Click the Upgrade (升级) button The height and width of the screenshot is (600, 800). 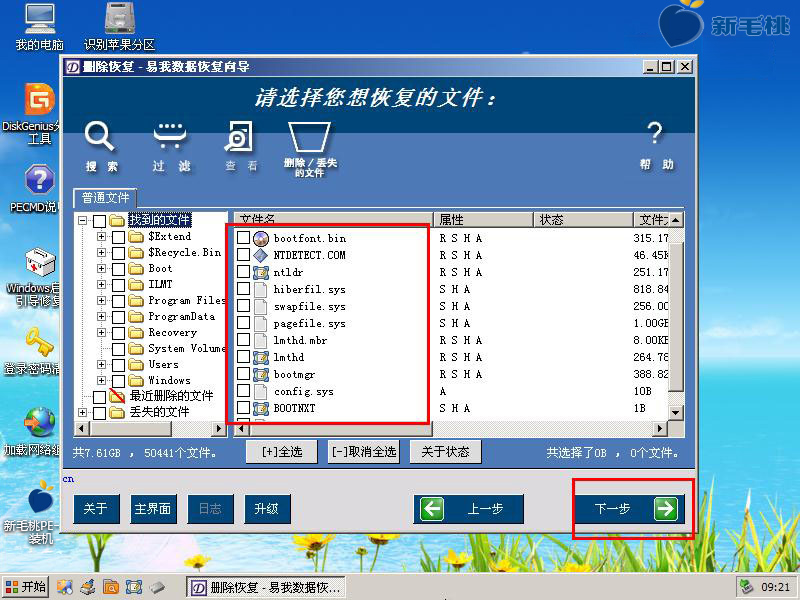point(267,509)
